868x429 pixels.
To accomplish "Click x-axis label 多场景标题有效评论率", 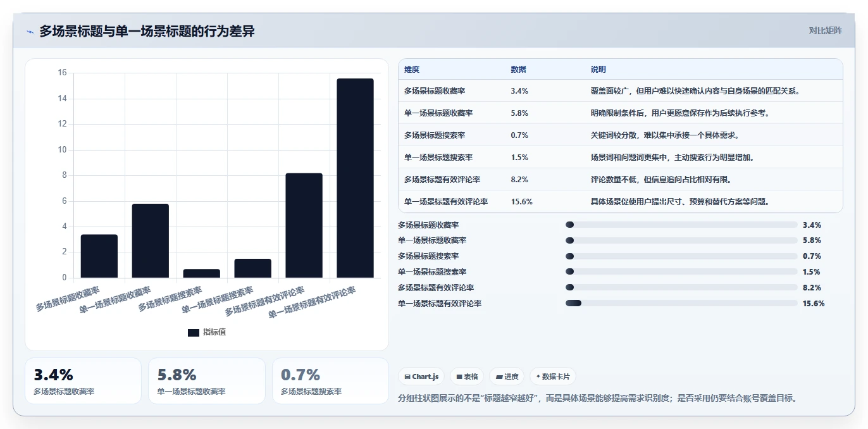I will 264,302.
